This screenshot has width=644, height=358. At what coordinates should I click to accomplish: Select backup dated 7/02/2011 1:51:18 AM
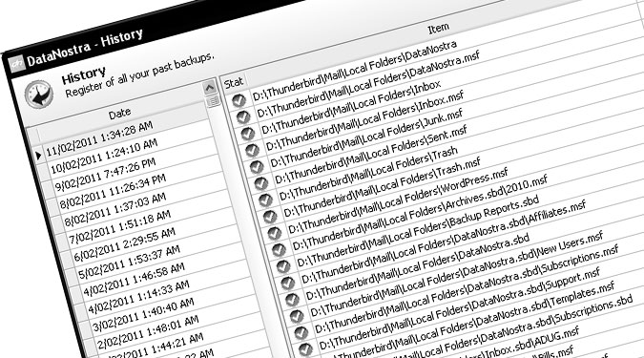[x=119, y=227]
